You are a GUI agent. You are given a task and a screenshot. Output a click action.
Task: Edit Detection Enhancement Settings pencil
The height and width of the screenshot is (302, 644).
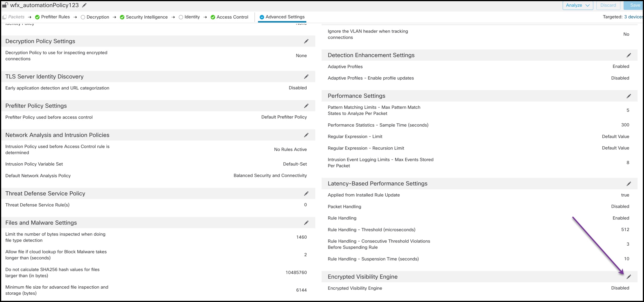[629, 55]
